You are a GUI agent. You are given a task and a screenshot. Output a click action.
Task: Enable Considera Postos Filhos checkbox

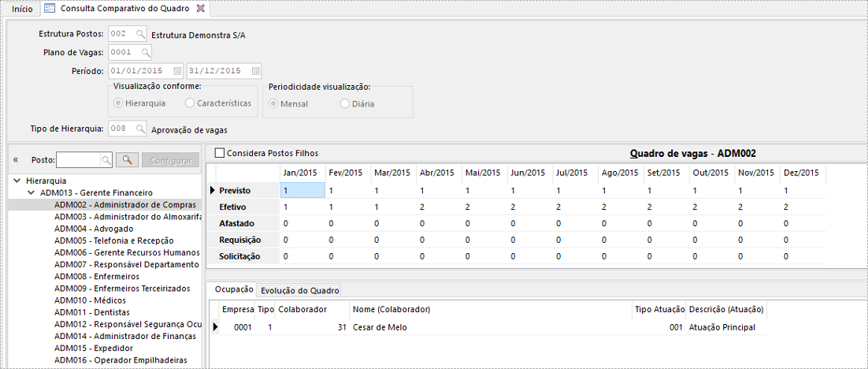220,152
